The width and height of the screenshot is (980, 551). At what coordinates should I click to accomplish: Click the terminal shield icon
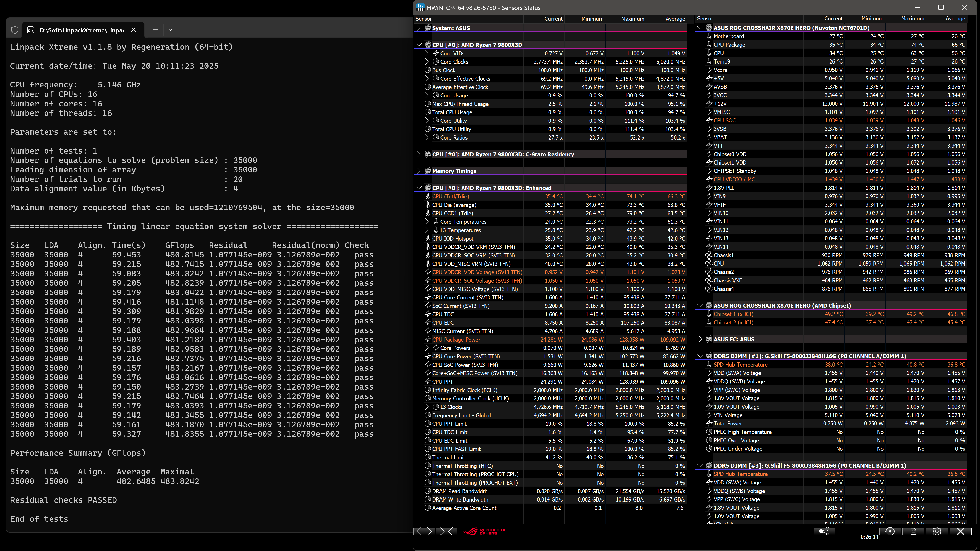point(15,30)
